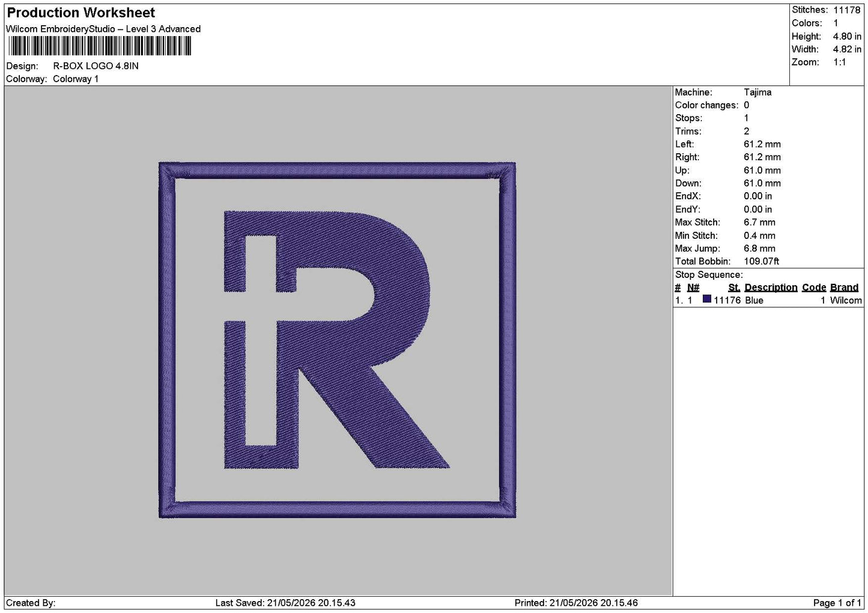This screenshot has height=613, width=868.
Task: Click the Description column header
Action: tap(771, 288)
